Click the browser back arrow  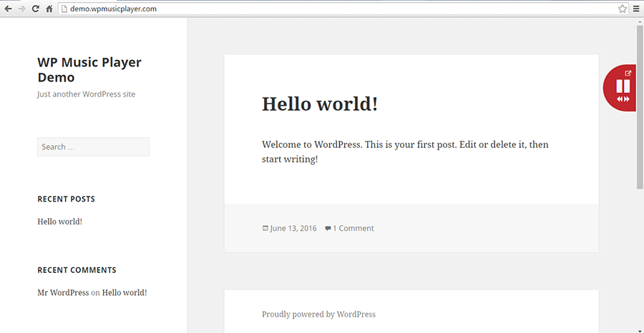click(8, 9)
